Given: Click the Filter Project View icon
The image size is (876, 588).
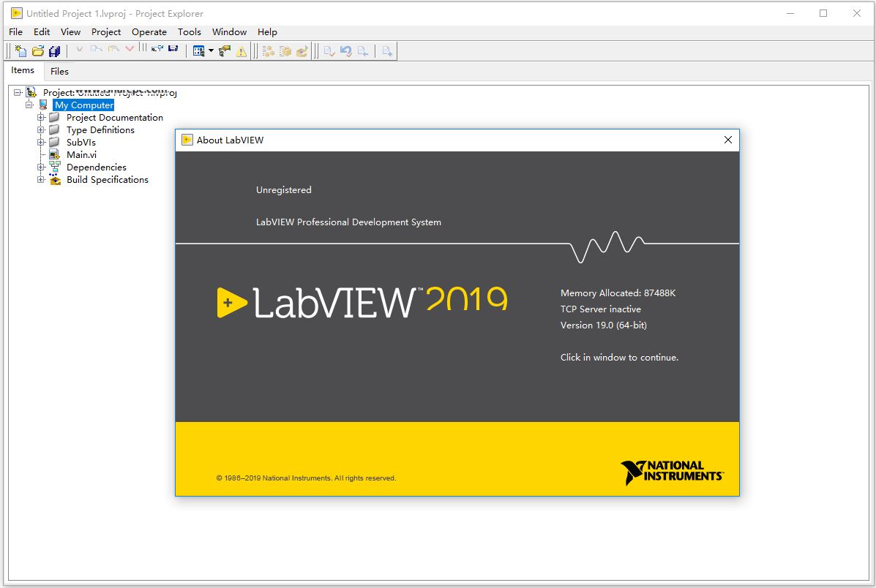Looking at the screenshot, I should 198,51.
